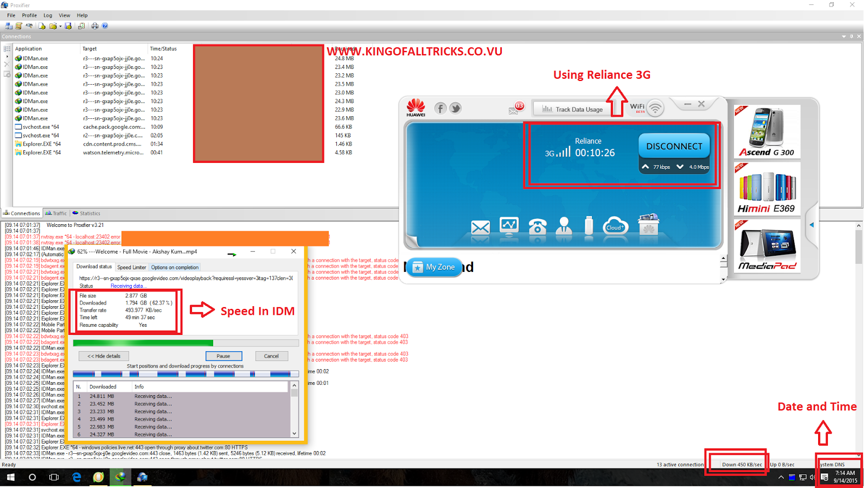
Task: Select connection 1 row with 24.811 MB
Action: pos(182,396)
